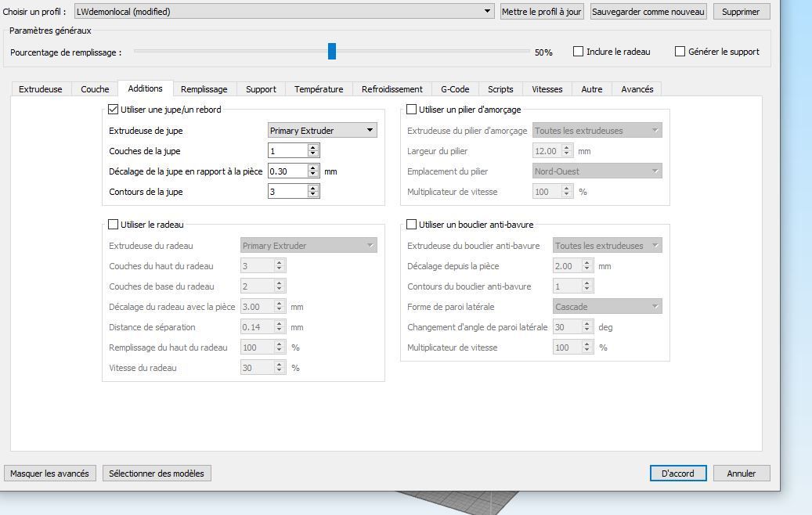Tick 'Utiliser le radeau' checkbox
The height and width of the screenshot is (515, 812).
113,224
